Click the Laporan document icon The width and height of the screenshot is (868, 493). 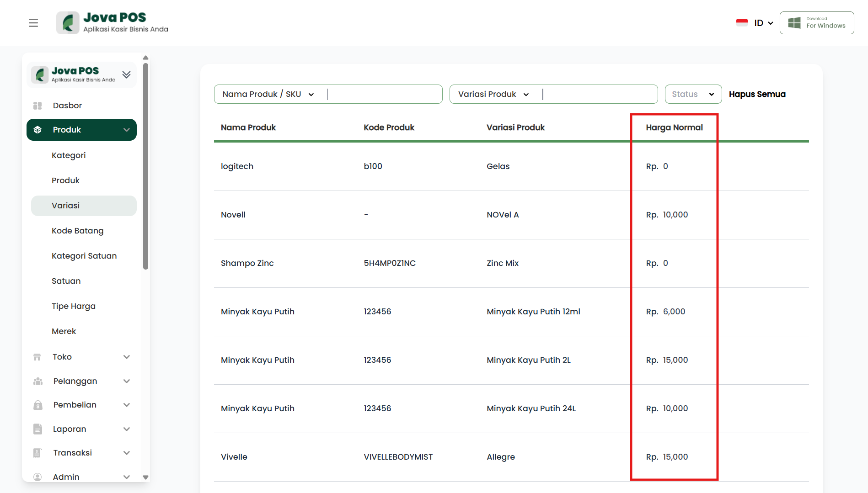click(x=38, y=429)
